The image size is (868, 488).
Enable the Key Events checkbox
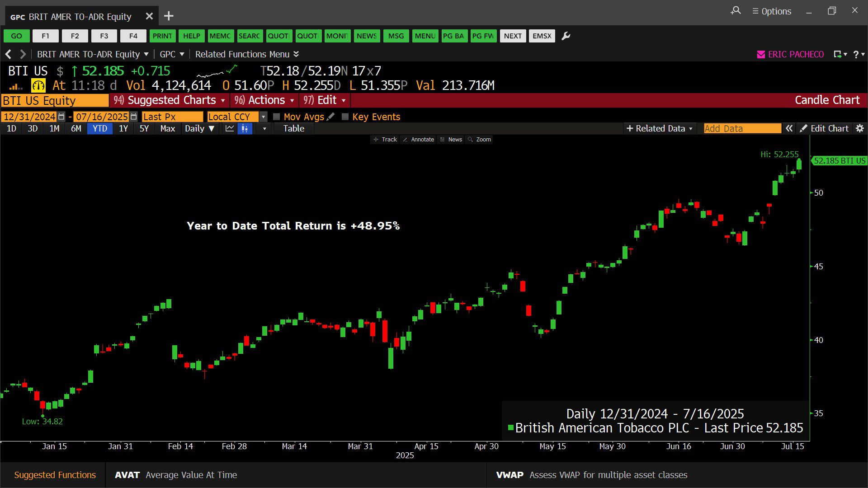(x=345, y=117)
